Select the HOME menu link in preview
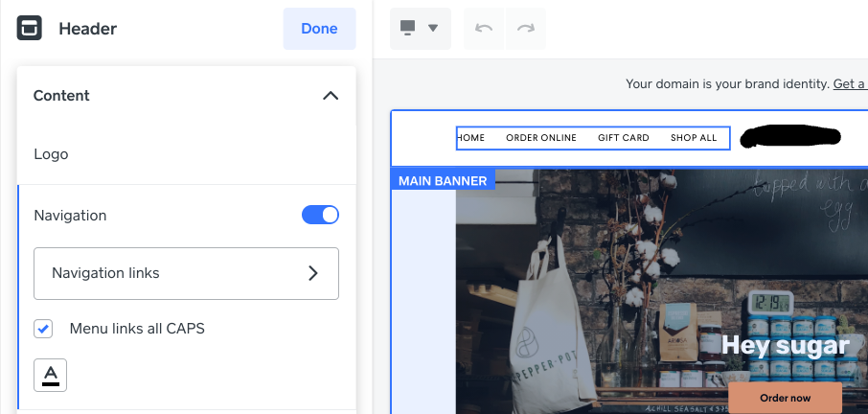 pos(471,138)
